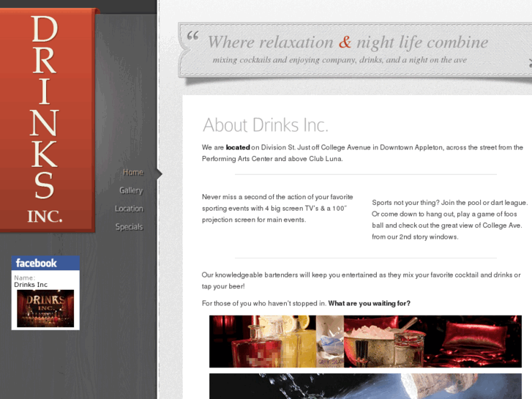The height and width of the screenshot is (399, 532).
Task: Click the bold word 'located'
Action: (238, 147)
